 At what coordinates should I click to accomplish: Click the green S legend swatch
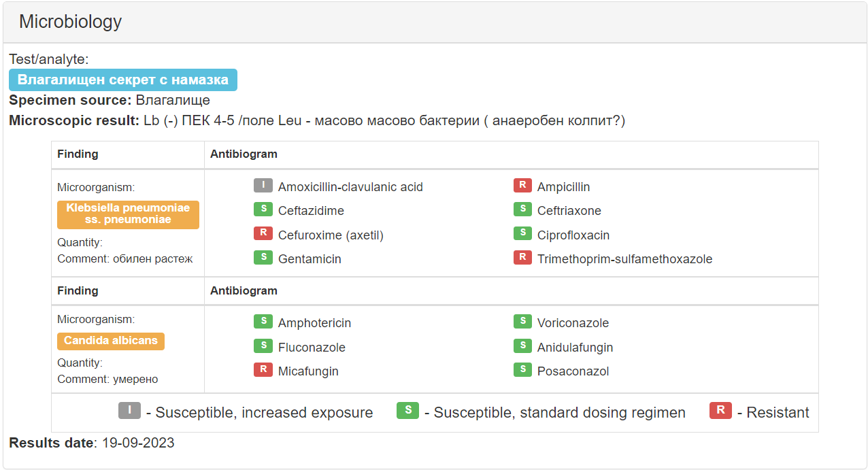(407, 411)
